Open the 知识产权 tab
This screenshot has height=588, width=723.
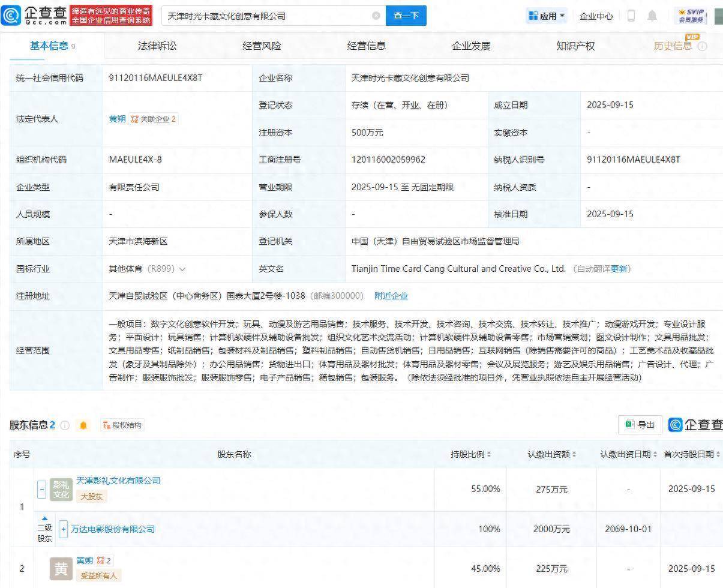pyautogui.click(x=575, y=46)
